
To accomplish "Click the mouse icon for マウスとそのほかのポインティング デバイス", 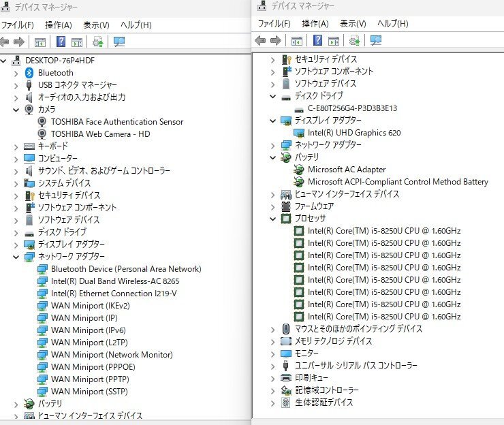I will tap(286, 328).
